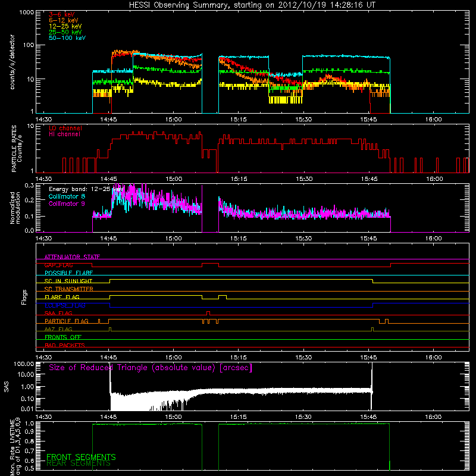This screenshot has height=476, width=476.
Task: Click the "SAA_FLAG" flag label
Action: coord(58,313)
